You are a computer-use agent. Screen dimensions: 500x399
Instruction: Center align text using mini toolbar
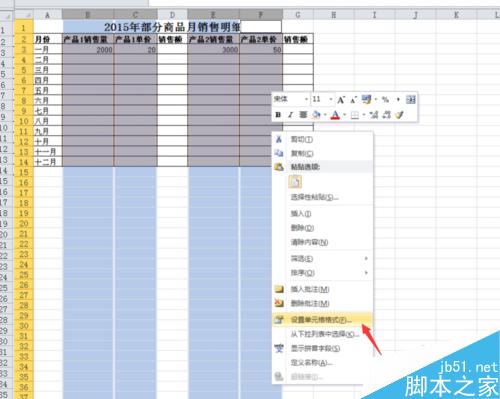tap(303, 115)
